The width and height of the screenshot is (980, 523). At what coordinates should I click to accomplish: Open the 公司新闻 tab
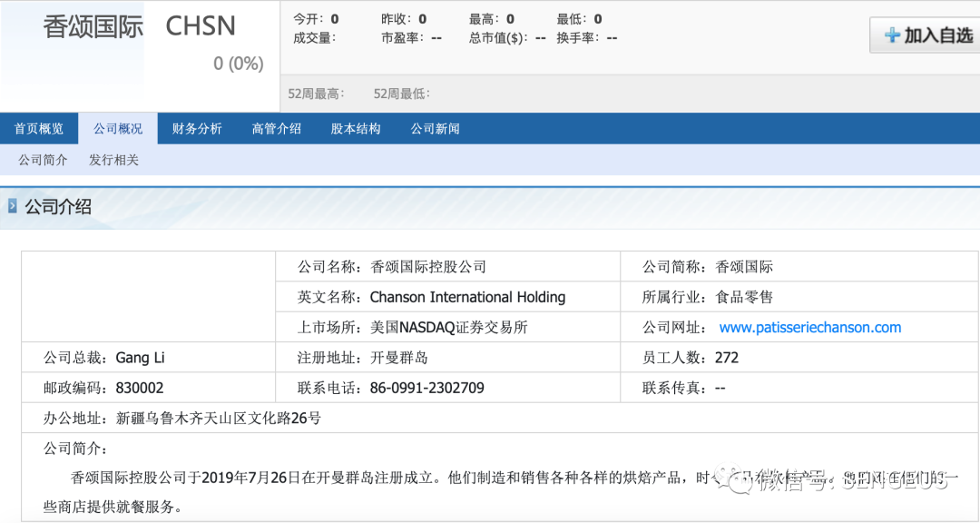point(435,129)
